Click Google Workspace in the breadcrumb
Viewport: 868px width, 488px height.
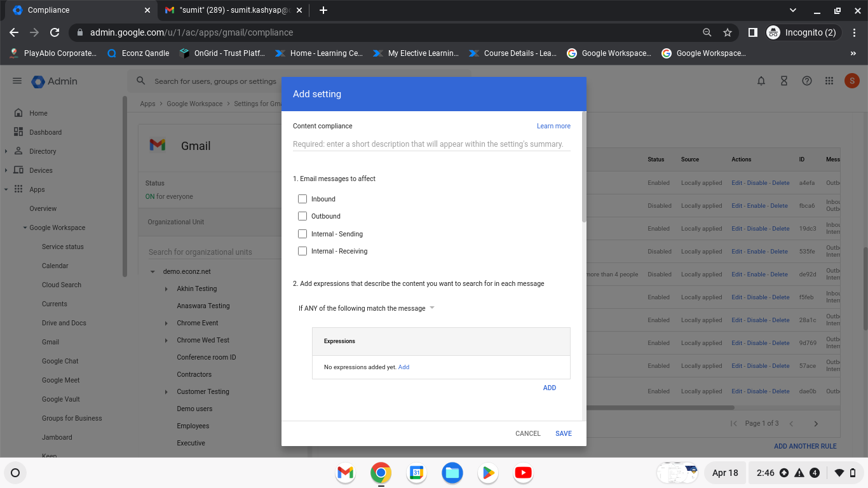pyautogui.click(x=194, y=104)
